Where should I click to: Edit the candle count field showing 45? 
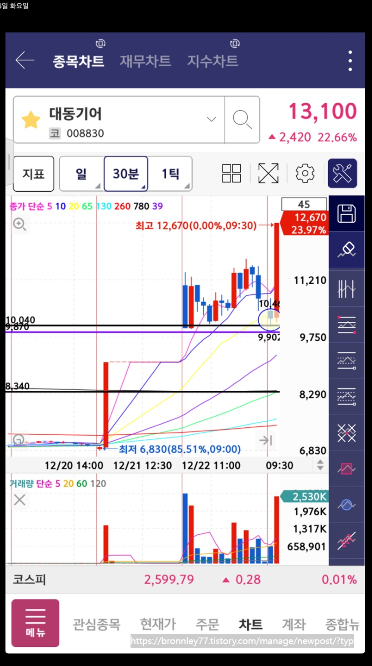coord(304,204)
